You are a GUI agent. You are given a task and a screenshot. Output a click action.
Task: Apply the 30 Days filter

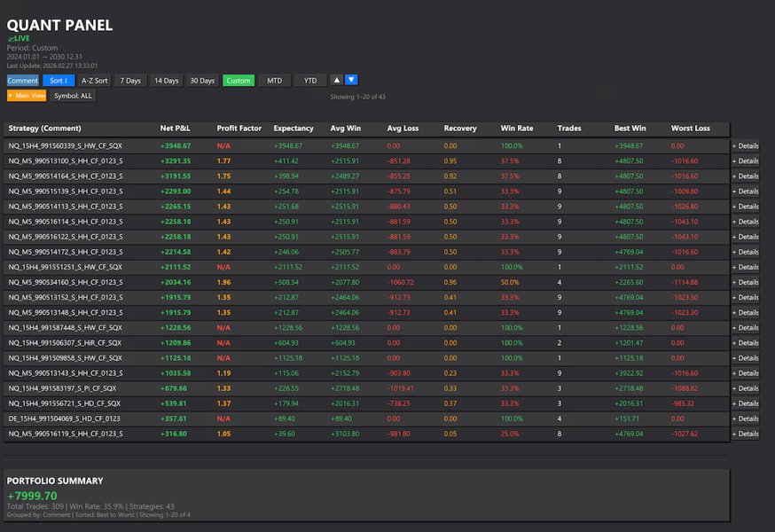click(x=202, y=80)
